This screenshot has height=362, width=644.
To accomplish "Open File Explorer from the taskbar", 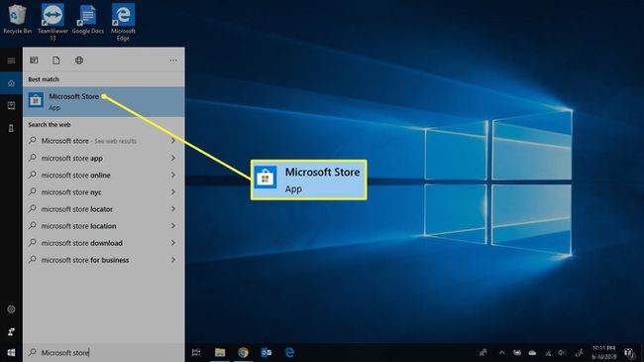I will click(220, 352).
